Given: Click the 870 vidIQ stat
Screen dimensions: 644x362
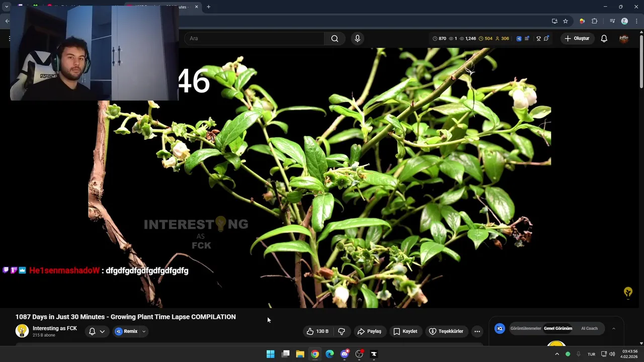Looking at the screenshot, I should coord(439,39).
